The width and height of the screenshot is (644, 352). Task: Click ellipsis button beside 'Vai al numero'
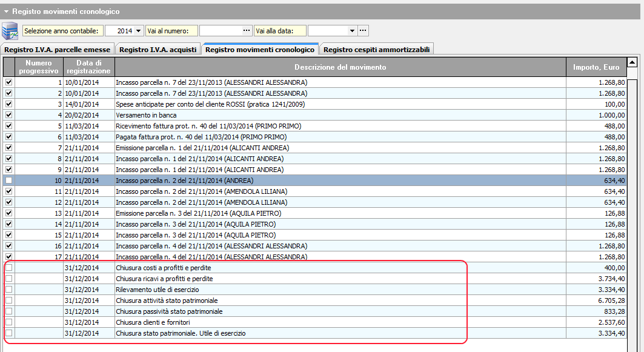pyautogui.click(x=246, y=31)
